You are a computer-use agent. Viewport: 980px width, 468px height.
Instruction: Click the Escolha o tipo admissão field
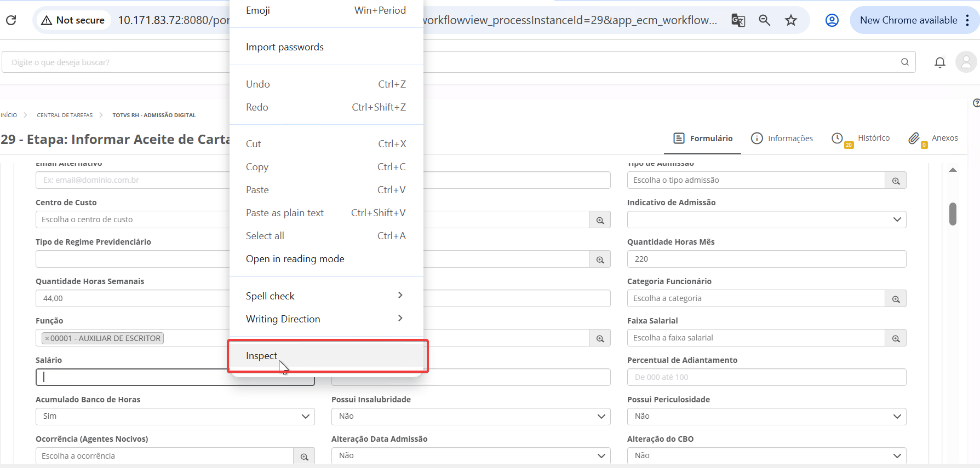tap(756, 180)
